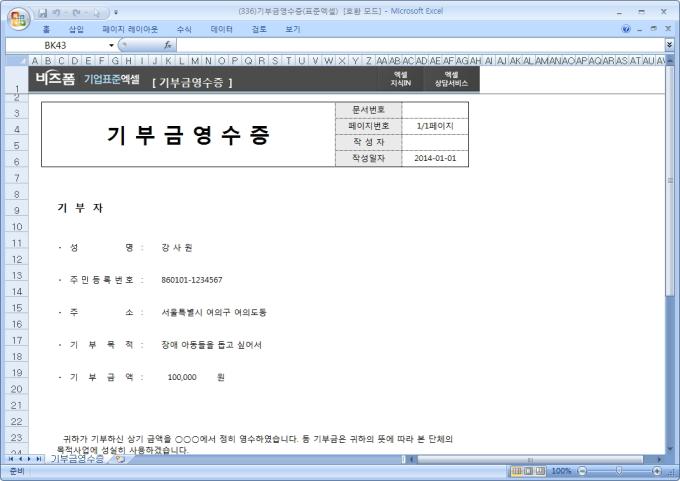Select the 기부금영수증 sheet tab
The height and width of the screenshot is (481, 680).
pos(77,459)
